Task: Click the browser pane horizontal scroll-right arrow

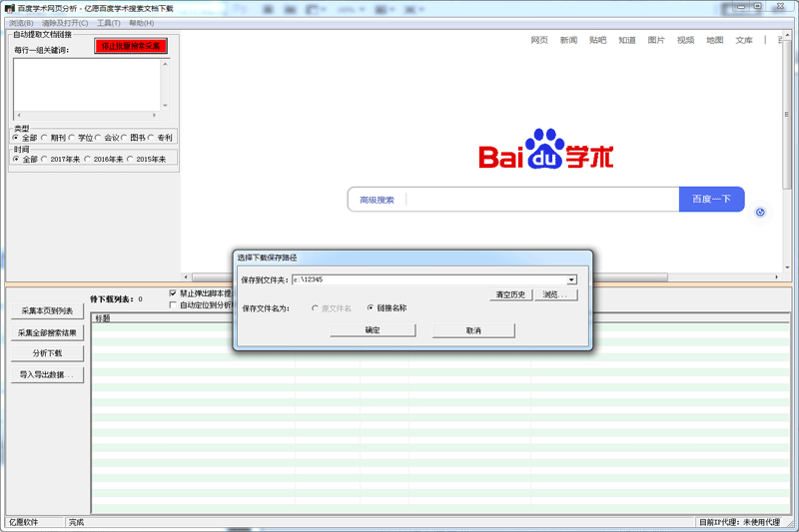Action: [x=777, y=277]
